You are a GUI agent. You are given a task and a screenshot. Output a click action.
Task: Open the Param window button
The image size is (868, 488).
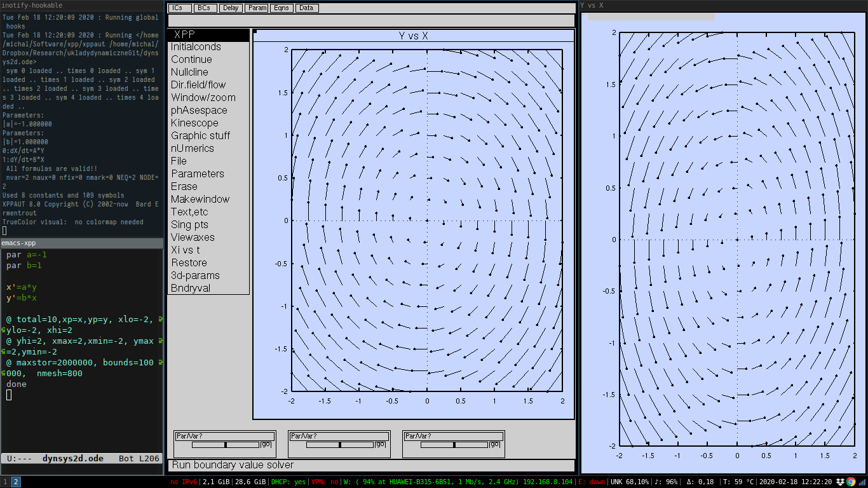257,8
